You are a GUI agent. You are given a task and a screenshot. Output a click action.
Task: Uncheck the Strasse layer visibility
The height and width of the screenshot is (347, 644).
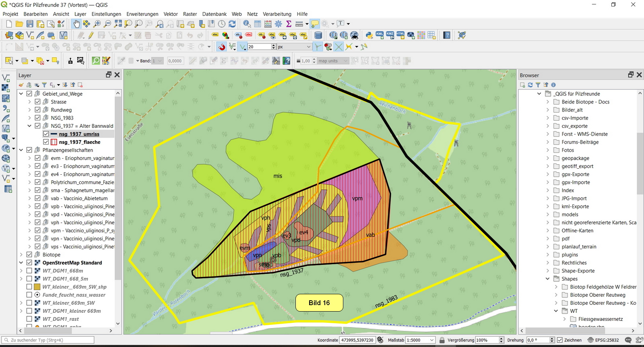[37, 102]
